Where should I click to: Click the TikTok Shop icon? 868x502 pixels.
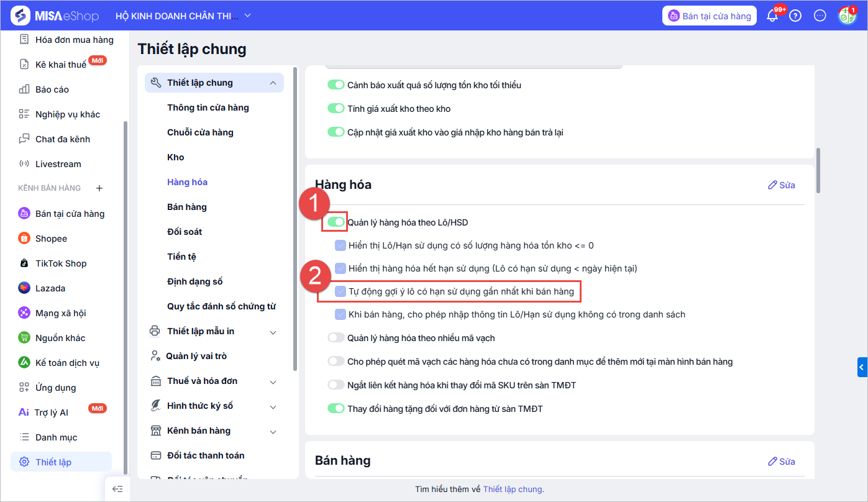click(x=24, y=263)
